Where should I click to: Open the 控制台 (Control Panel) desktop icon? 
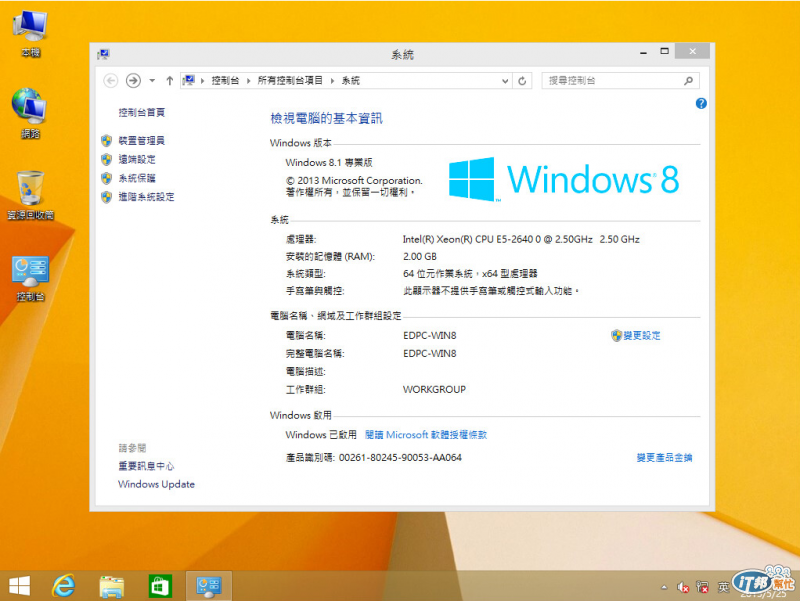tap(31, 278)
